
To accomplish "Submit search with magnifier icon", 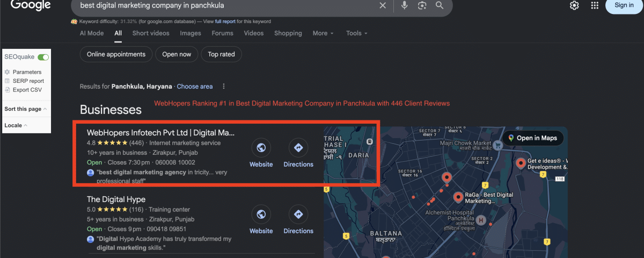I will click(440, 5).
